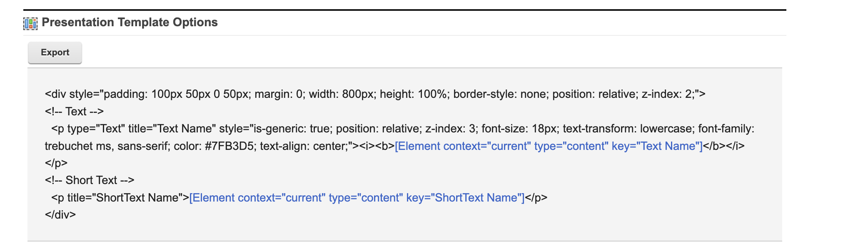Click the "<!-- Text -->" comment line
This screenshot has width=868, height=249.
point(74,112)
